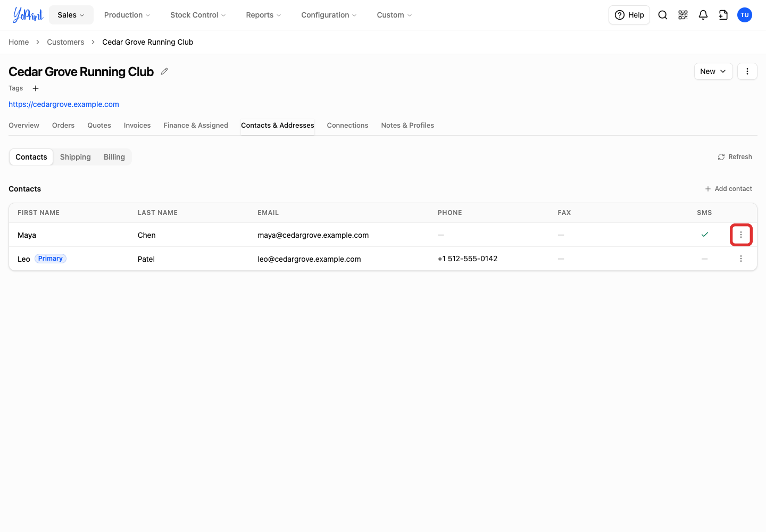Go to Home breadcrumb
Image resolution: width=766 pixels, height=532 pixels.
pyautogui.click(x=19, y=42)
